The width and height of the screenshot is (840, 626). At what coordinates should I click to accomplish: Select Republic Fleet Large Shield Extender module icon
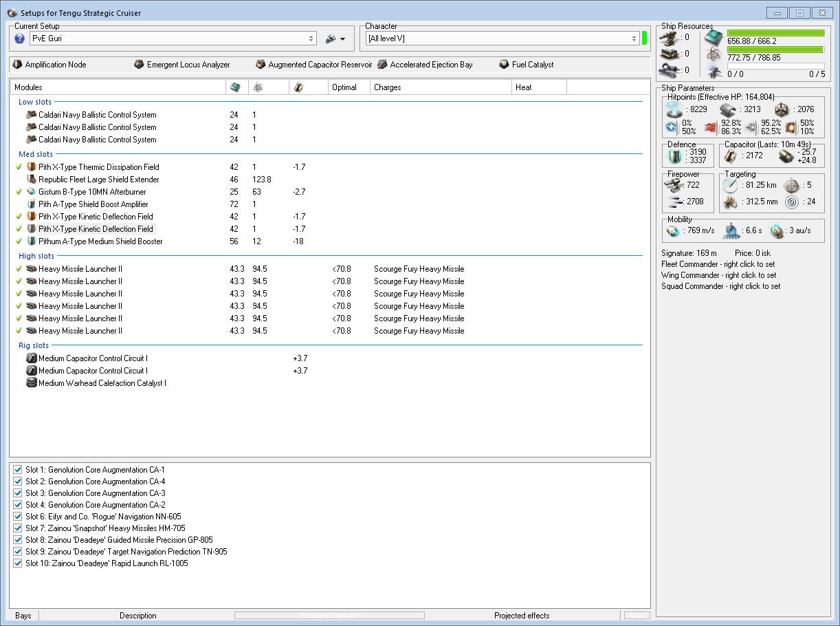31,180
